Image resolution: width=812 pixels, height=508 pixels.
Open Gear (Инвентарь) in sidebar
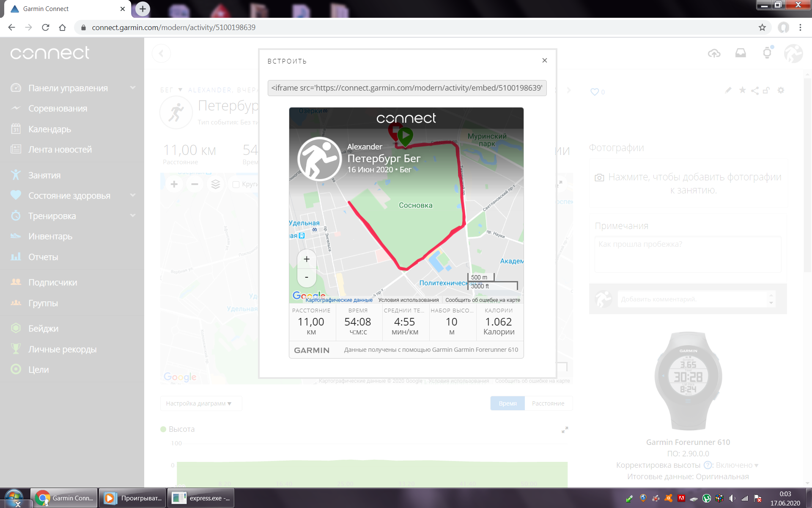[x=50, y=236]
